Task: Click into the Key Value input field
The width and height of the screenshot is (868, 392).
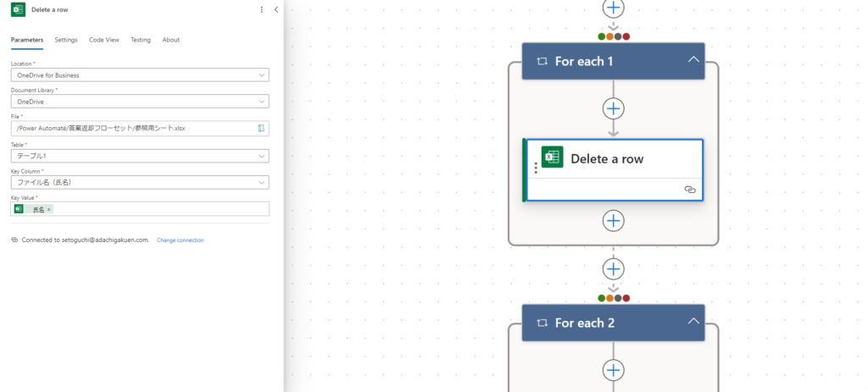Action: (x=140, y=209)
